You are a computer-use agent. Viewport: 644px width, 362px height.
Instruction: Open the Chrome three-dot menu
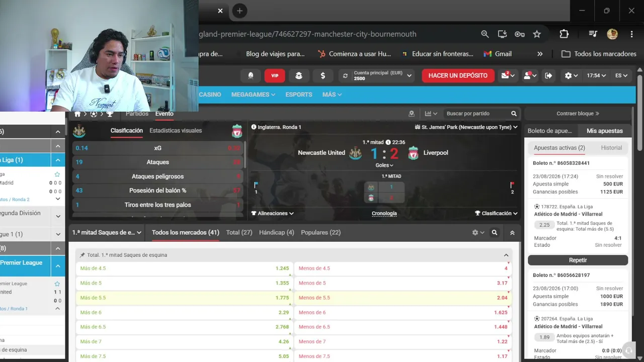tap(631, 34)
